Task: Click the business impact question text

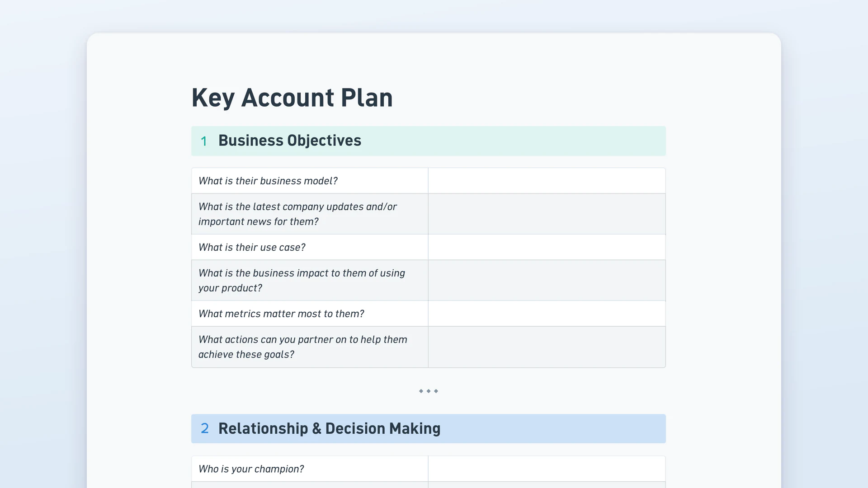Action: point(302,280)
